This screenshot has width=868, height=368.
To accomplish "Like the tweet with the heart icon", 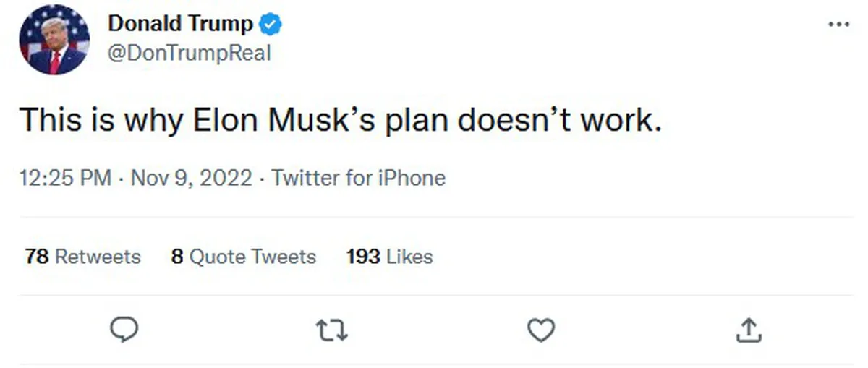I will [540, 330].
